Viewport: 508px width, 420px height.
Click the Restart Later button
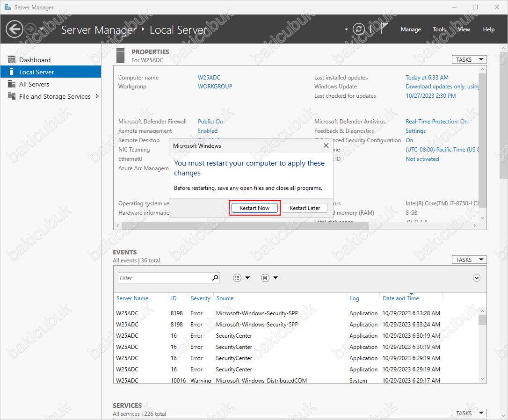[x=305, y=208]
